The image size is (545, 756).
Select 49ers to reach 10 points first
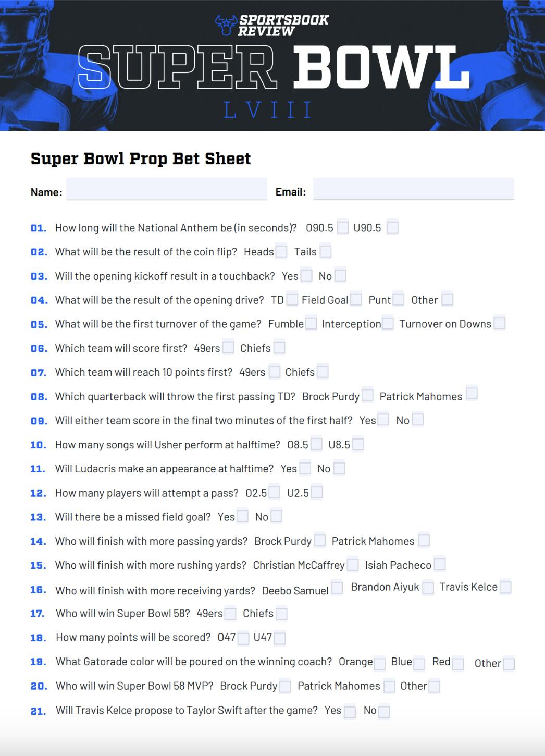[x=274, y=372]
